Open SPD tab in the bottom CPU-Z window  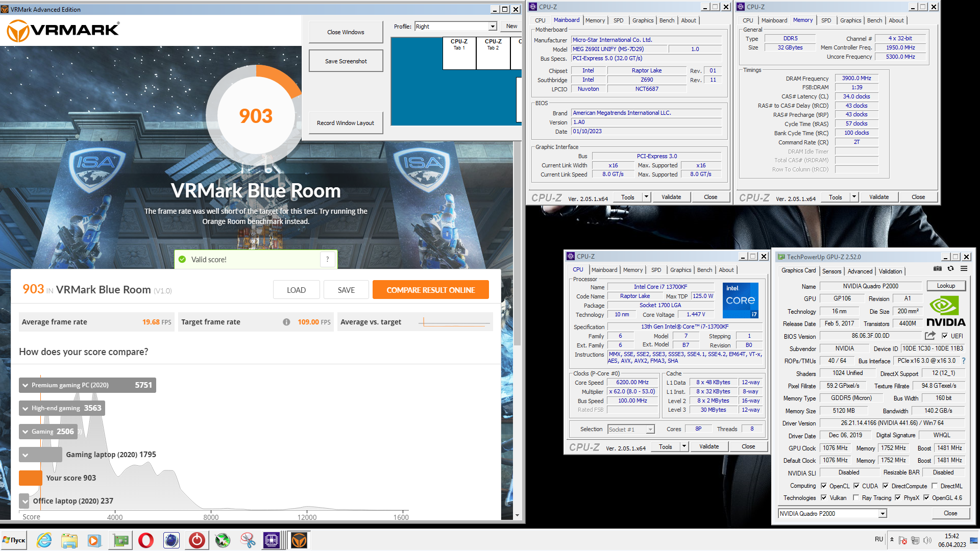coord(656,270)
